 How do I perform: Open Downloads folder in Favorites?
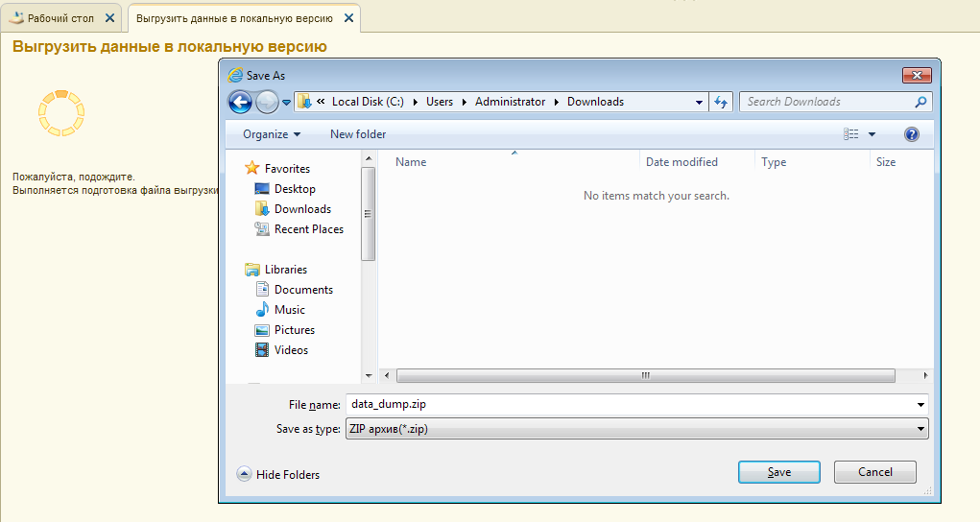coord(301,209)
